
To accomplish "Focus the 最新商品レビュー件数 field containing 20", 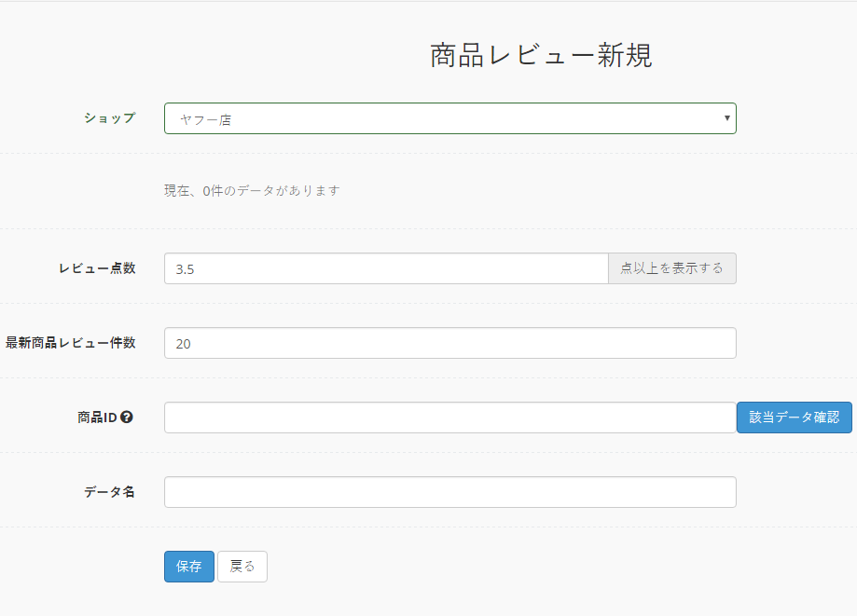I will click(x=449, y=343).
